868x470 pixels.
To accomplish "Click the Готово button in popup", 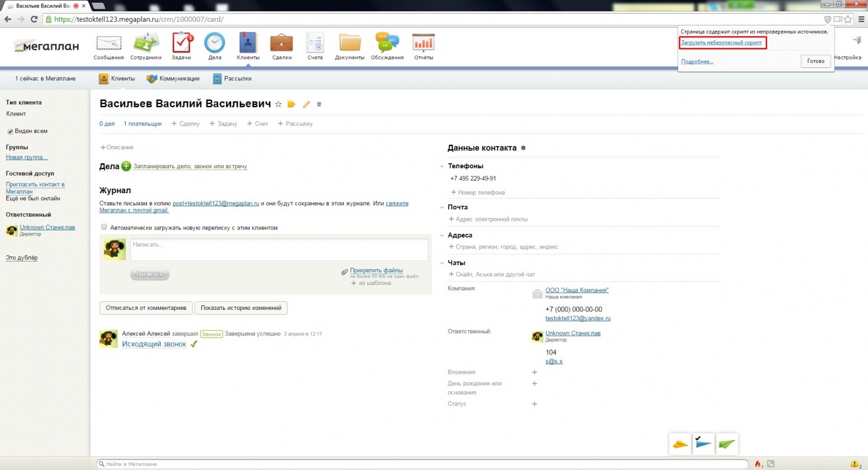I will click(x=815, y=61).
